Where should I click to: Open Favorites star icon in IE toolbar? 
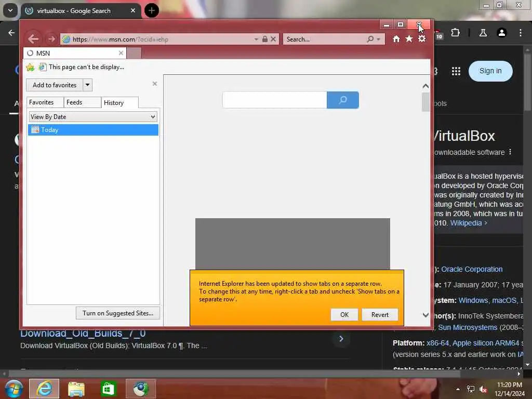pyautogui.click(x=409, y=39)
